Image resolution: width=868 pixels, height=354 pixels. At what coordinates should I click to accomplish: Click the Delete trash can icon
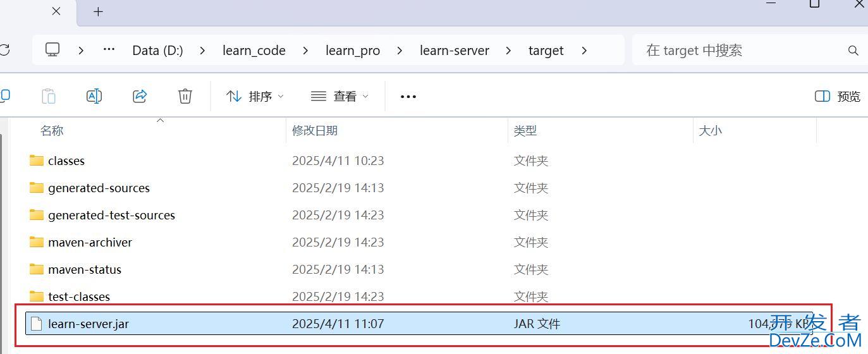185,96
